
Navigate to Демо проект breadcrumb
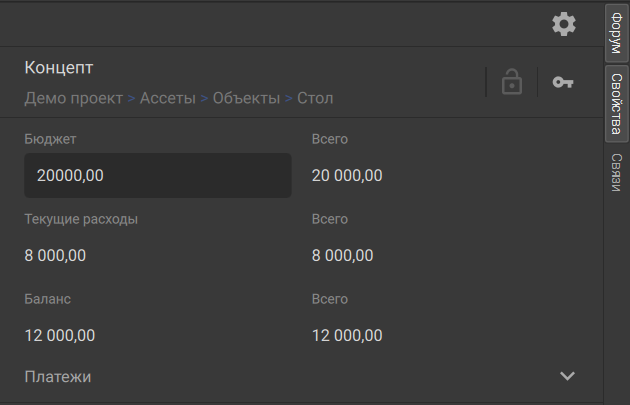(74, 98)
